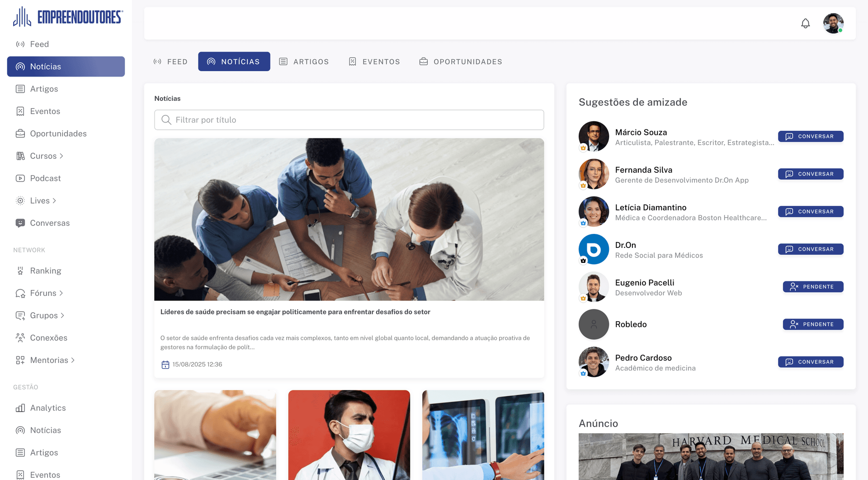
Task: Open Analytics in the Gestão section
Action: pyautogui.click(x=47, y=408)
